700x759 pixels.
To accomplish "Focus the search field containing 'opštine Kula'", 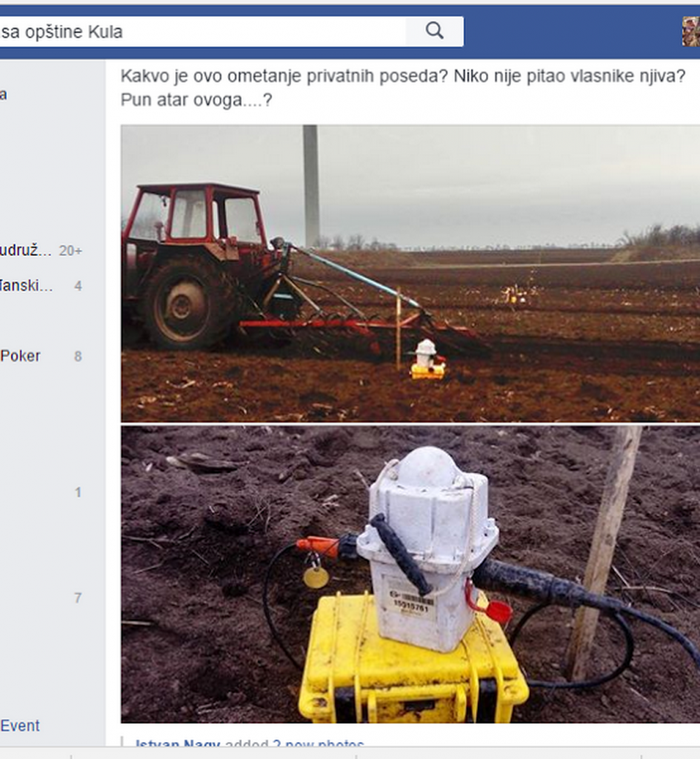I will click(x=202, y=31).
